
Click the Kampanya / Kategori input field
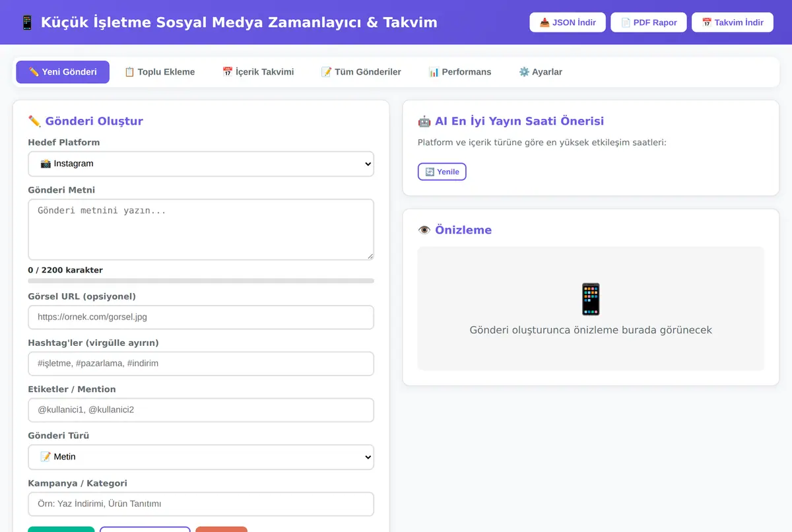[x=201, y=504]
